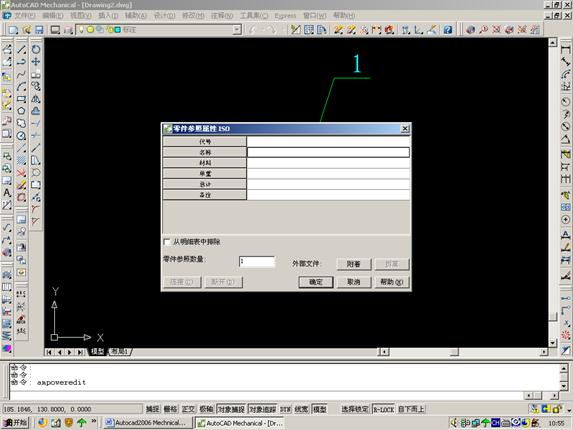The width and height of the screenshot is (573, 430).
Task: Select the Spline curve tool
Action: pos(22,74)
